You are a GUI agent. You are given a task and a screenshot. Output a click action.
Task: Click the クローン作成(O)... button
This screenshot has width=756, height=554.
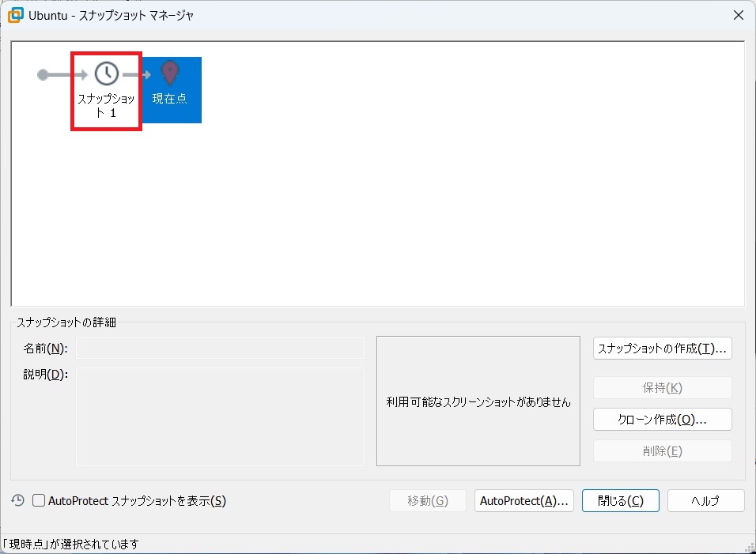[662, 420]
